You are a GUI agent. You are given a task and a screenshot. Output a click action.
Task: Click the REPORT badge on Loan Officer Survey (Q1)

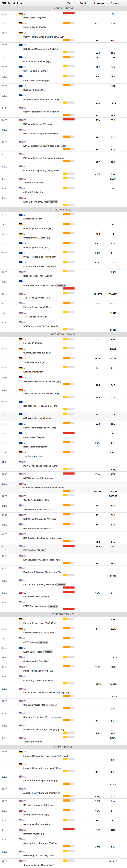pos(53,202)
